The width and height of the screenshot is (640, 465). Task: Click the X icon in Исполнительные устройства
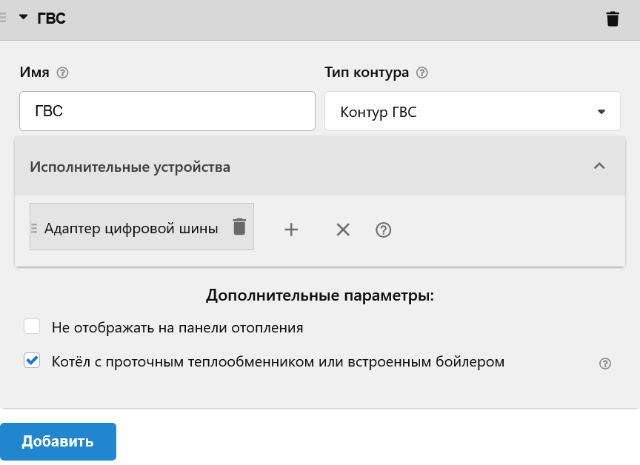pos(343,229)
